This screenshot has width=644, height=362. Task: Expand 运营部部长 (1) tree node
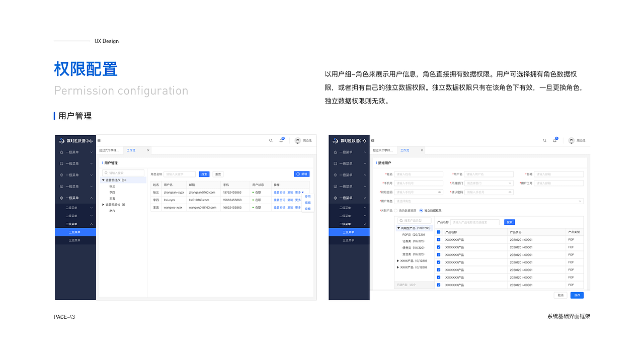103,205
